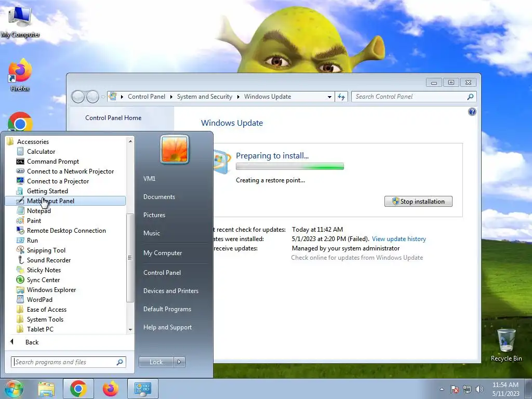The height and width of the screenshot is (399, 532).
Task: Open Documents from Start menu
Action: click(x=159, y=197)
